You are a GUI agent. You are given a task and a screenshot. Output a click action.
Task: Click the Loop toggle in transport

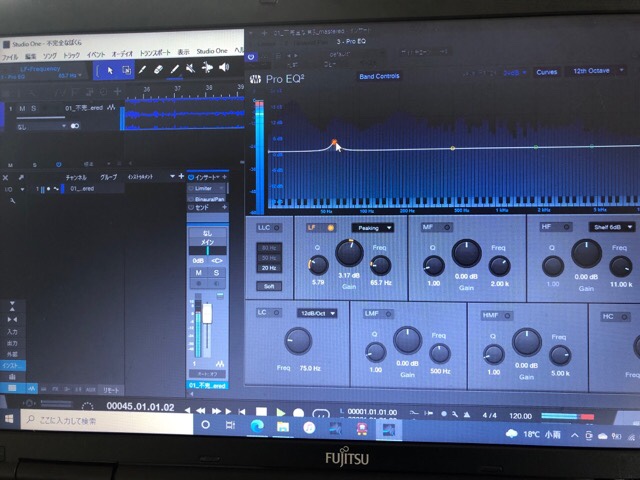click(320, 413)
